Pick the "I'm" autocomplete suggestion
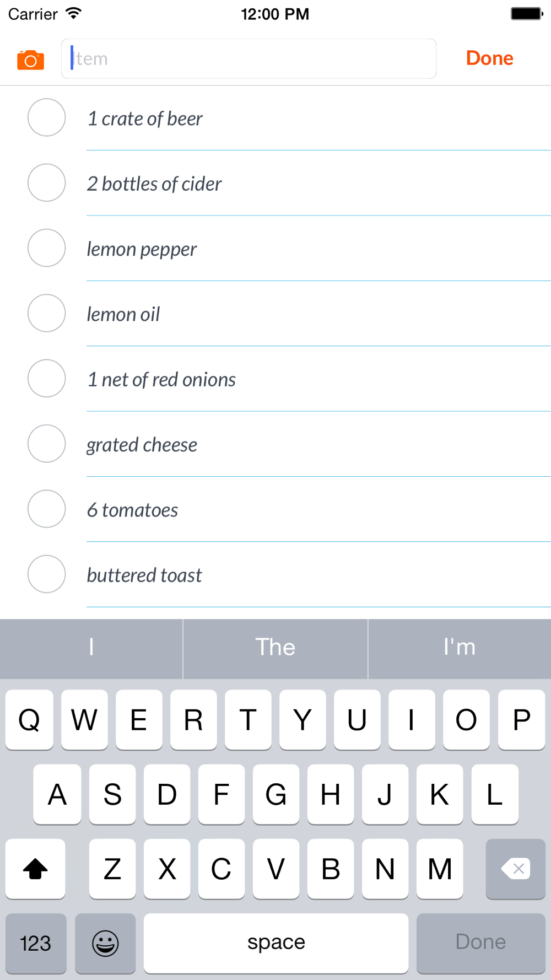This screenshot has width=551, height=980. (460, 648)
